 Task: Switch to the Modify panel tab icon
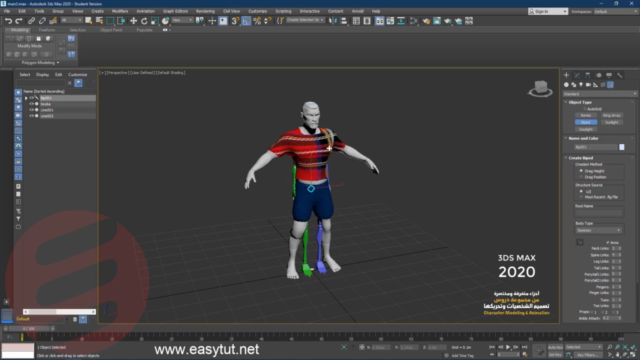coord(577,75)
